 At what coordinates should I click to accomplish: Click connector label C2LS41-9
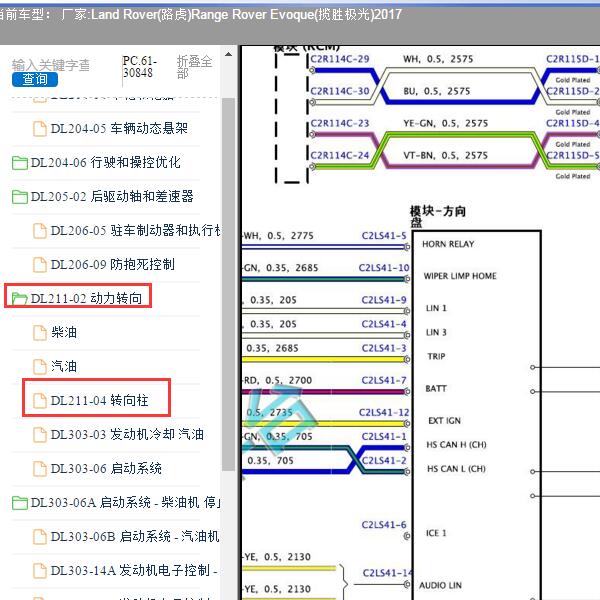pos(384,300)
